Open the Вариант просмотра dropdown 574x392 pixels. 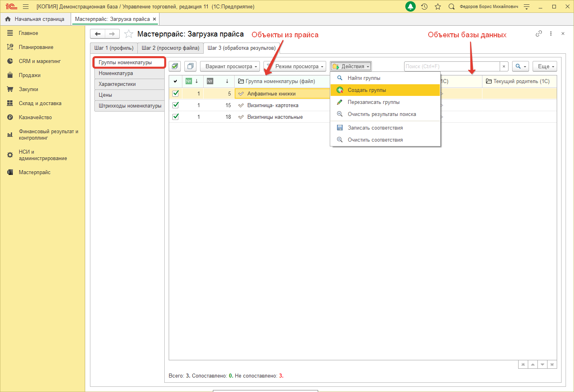pyautogui.click(x=230, y=67)
